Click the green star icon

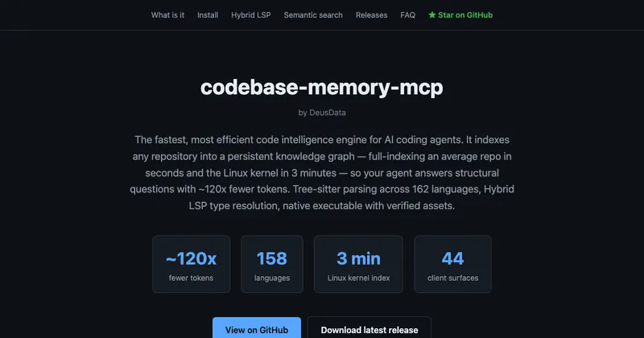point(432,15)
